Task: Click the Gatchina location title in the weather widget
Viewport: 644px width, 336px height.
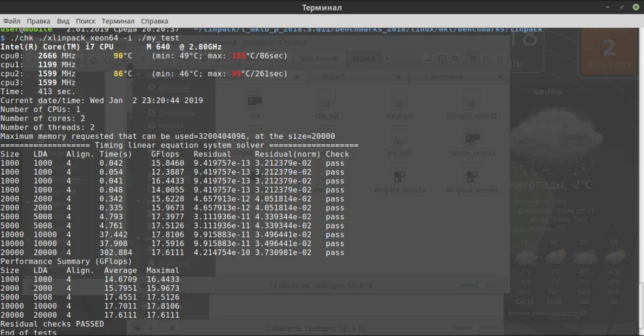Action: [x=548, y=92]
